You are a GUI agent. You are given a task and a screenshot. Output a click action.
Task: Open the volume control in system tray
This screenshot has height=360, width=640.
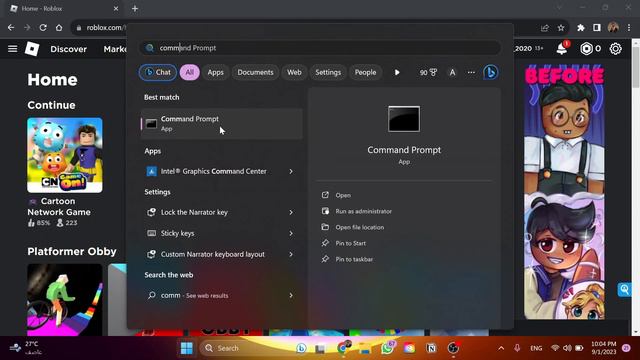pyautogui.click(x=567, y=348)
